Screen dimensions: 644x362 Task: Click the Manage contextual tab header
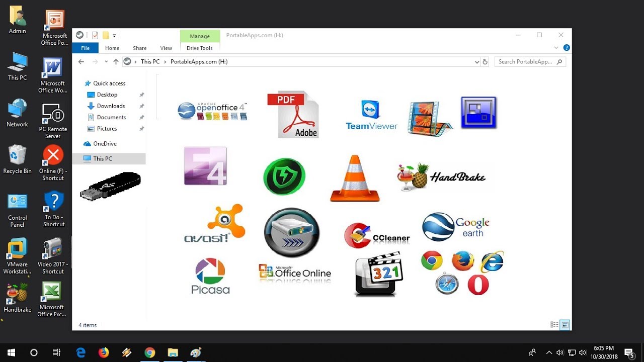pyautogui.click(x=200, y=36)
